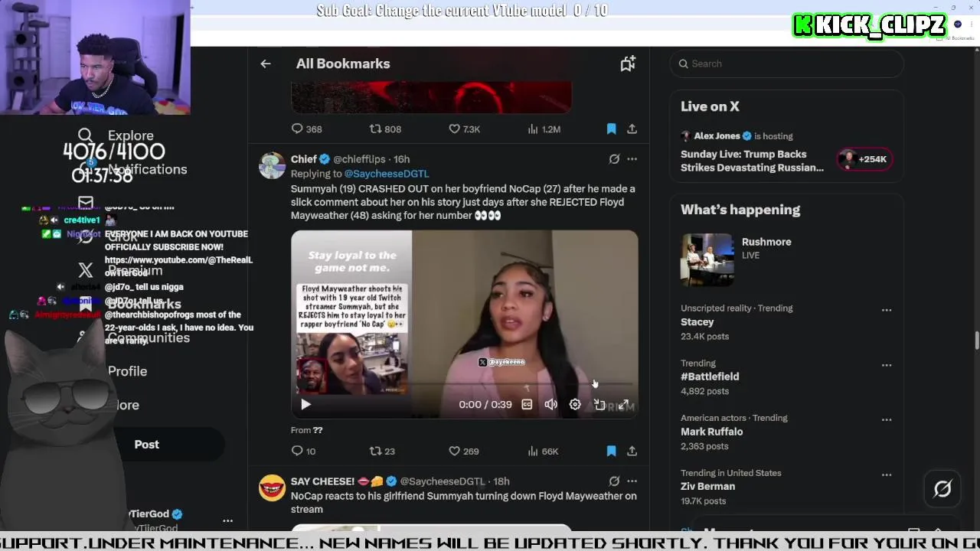Open Chief's display name link
This screenshot has width=980, height=551.
pyautogui.click(x=304, y=159)
